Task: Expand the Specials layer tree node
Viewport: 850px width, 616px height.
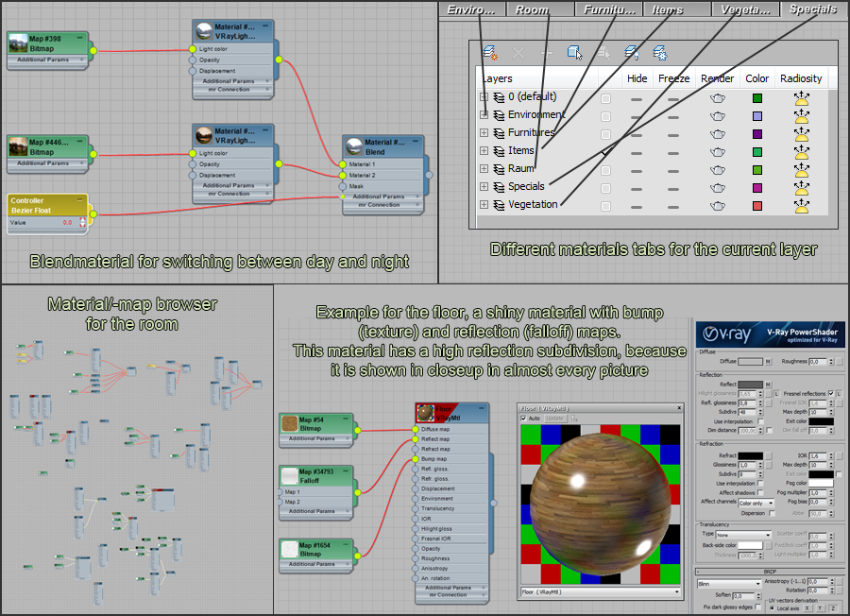Action: point(484,187)
